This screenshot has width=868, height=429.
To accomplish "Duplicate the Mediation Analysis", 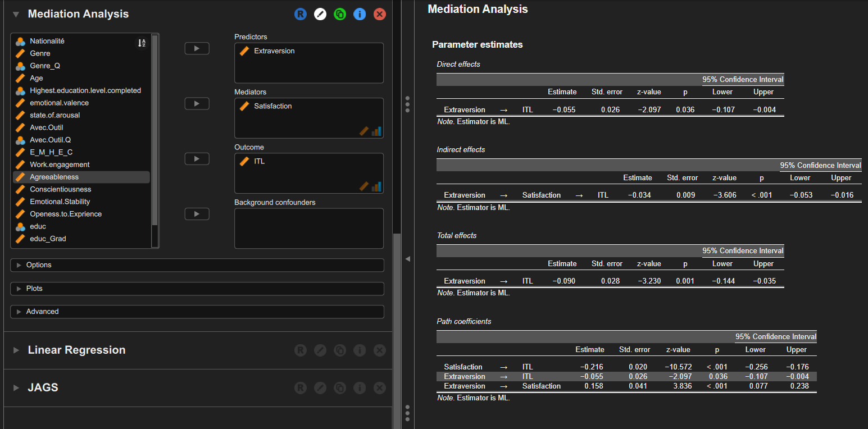I will (x=340, y=15).
